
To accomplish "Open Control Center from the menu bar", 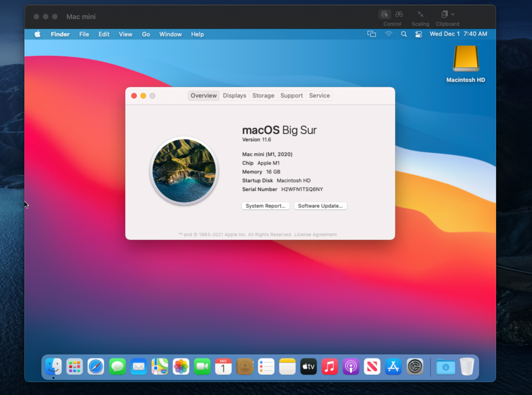I will pos(419,34).
